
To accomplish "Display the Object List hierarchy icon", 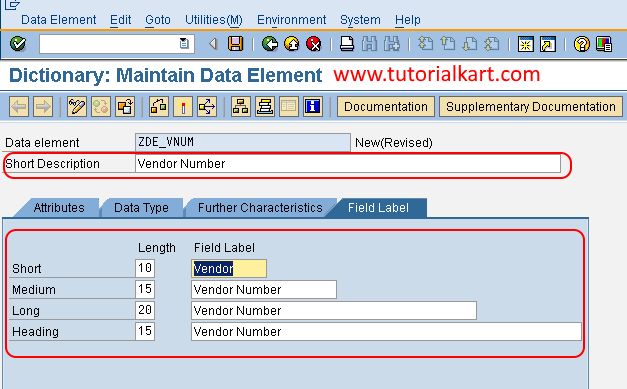I will point(241,107).
